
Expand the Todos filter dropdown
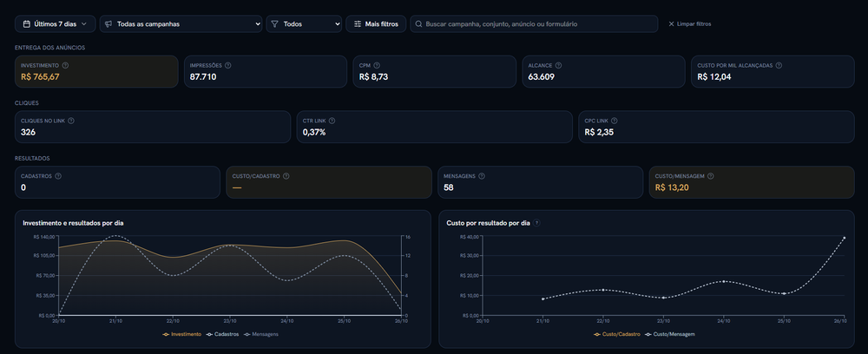point(304,23)
